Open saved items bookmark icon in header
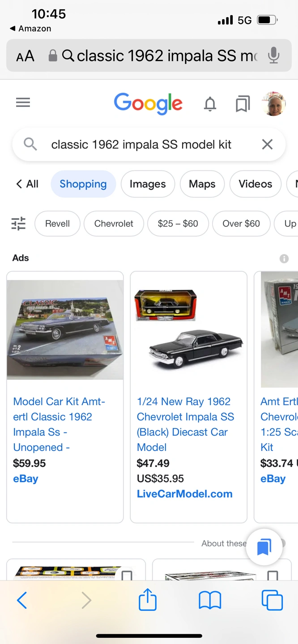 243,105
